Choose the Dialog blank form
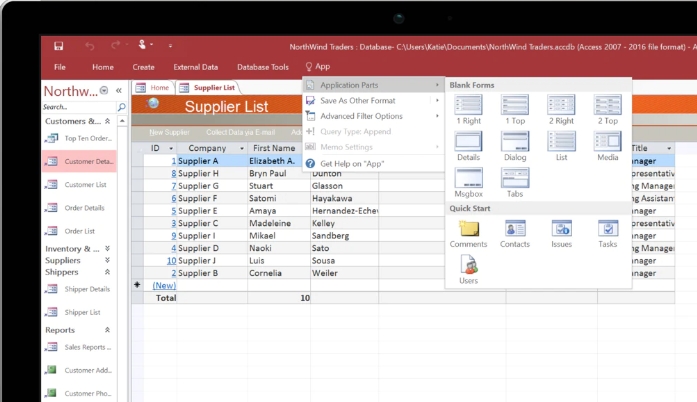 point(515,146)
